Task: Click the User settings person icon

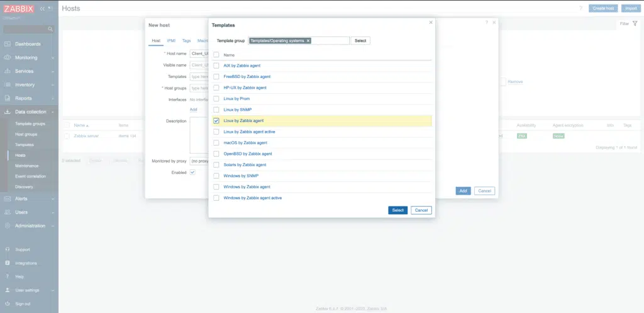Action: (8, 290)
